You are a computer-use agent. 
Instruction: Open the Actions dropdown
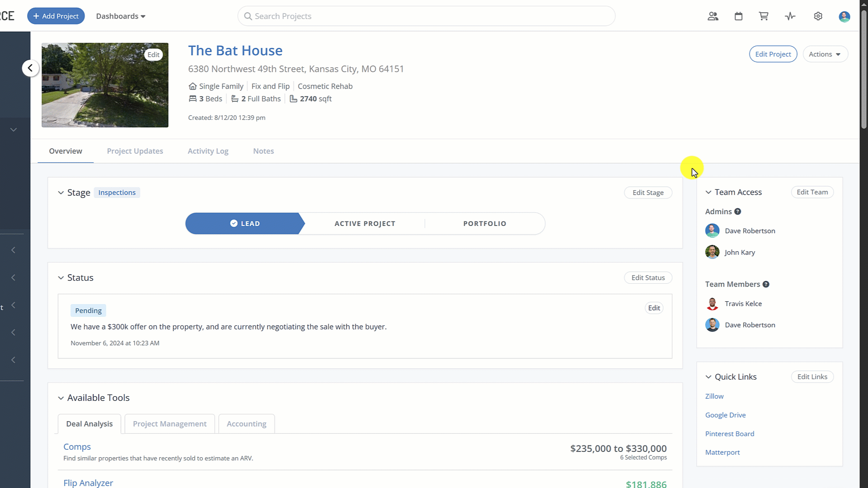(825, 54)
